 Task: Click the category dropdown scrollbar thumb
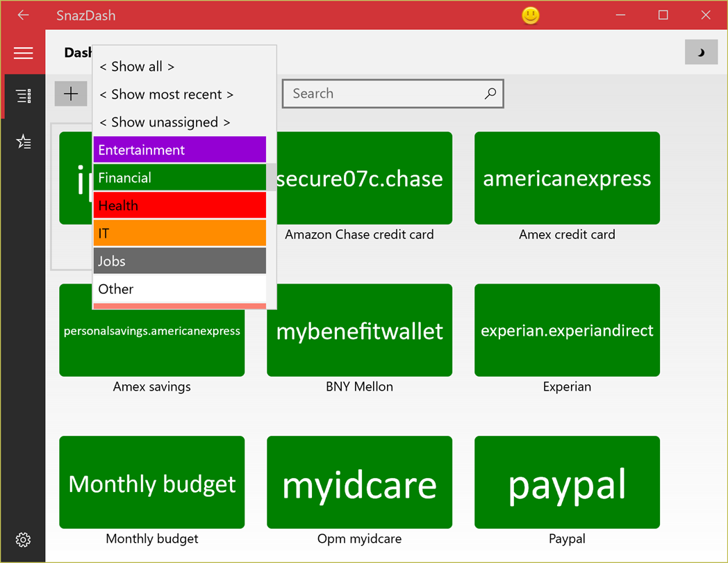(271, 177)
